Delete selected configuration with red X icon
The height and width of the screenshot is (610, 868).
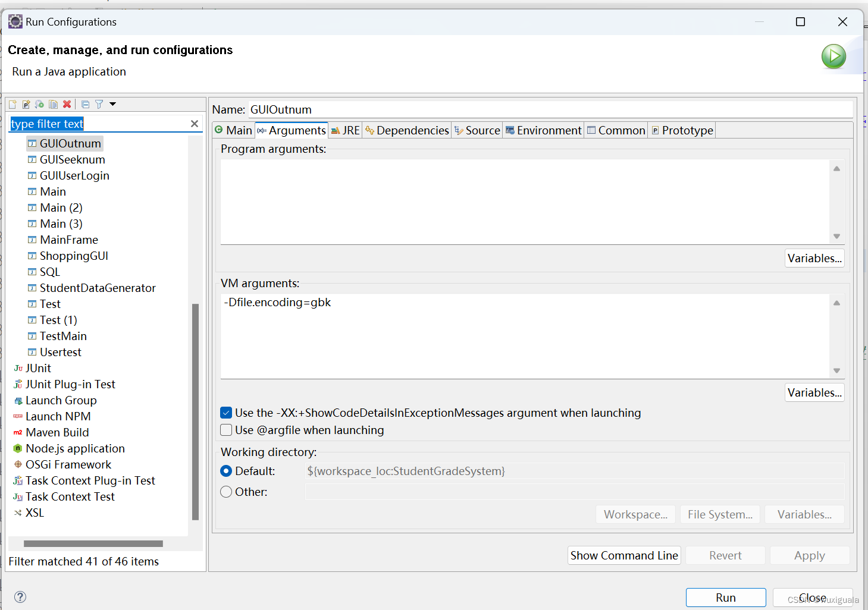pyautogui.click(x=67, y=104)
